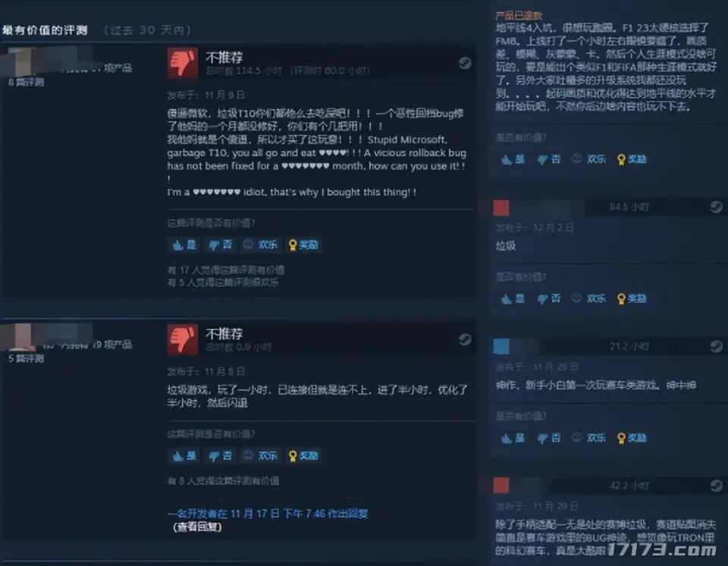Click the Steam icon beside 21.2 hours
The image size is (728, 566).
pyautogui.click(x=717, y=346)
